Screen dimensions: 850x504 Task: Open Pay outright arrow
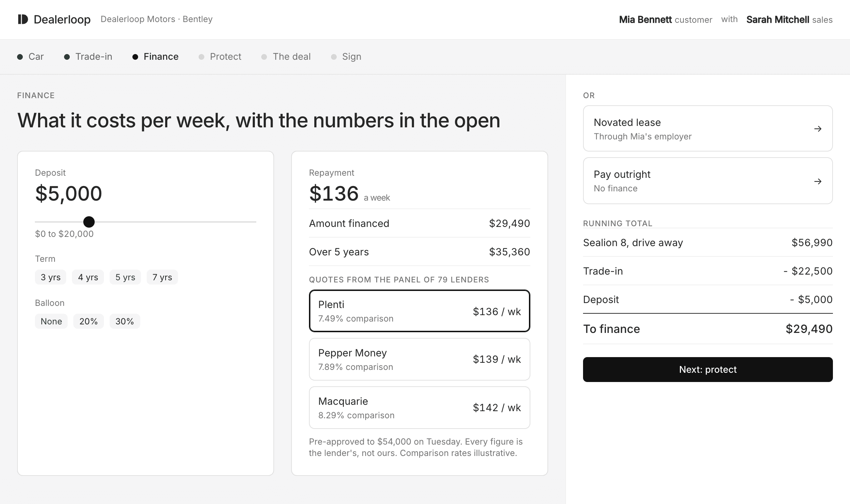click(x=818, y=181)
